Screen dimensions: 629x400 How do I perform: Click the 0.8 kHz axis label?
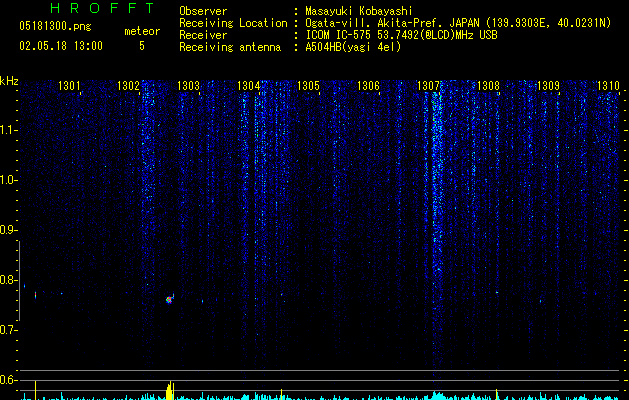coord(8,280)
